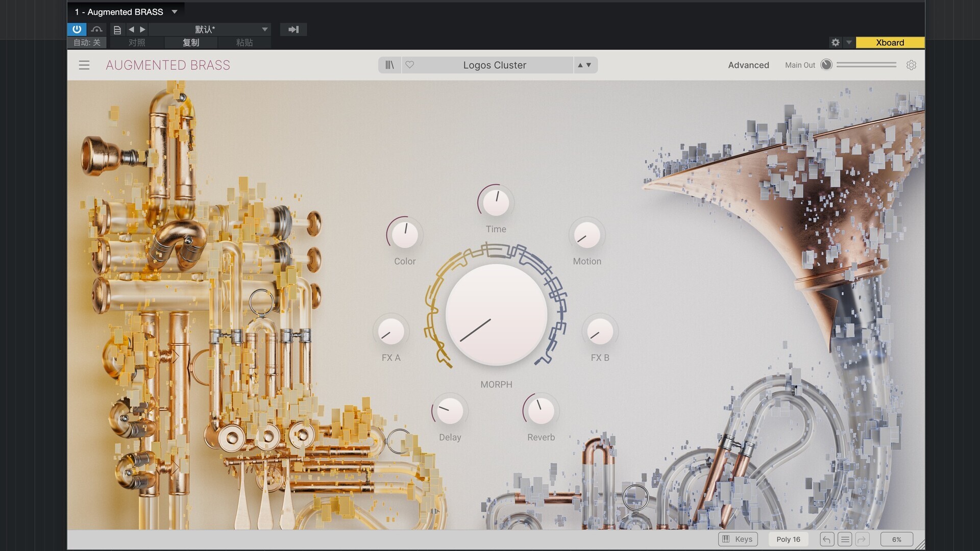Screen dimensions: 980x551
Task: Click the 对照 compare button
Action: pyautogui.click(x=137, y=42)
